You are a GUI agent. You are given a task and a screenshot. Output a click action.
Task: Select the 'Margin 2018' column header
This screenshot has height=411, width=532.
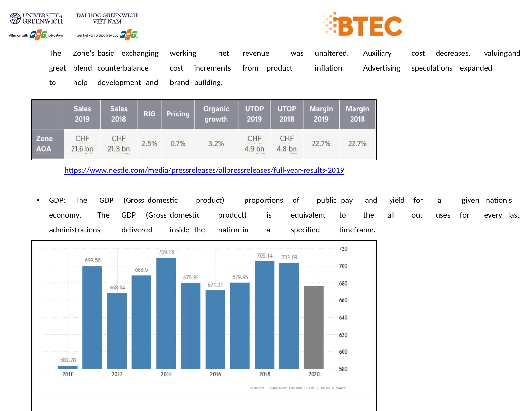tap(357, 114)
